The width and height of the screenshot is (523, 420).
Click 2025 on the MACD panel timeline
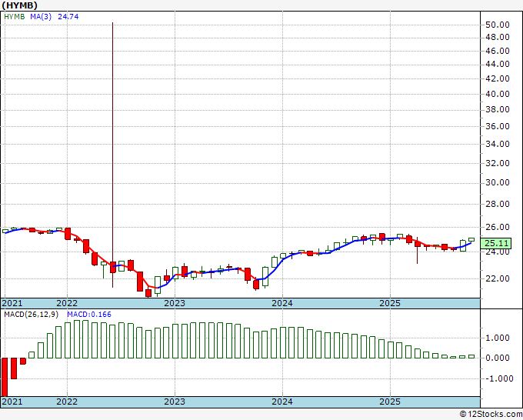pyautogui.click(x=390, y=402)
